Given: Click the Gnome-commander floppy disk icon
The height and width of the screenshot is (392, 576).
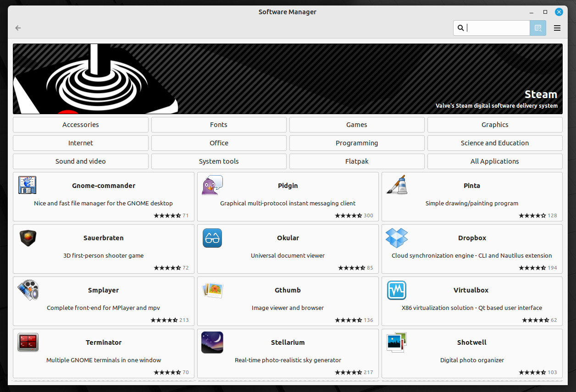Looking at the screenshot, I should click(x=27, y=185).
